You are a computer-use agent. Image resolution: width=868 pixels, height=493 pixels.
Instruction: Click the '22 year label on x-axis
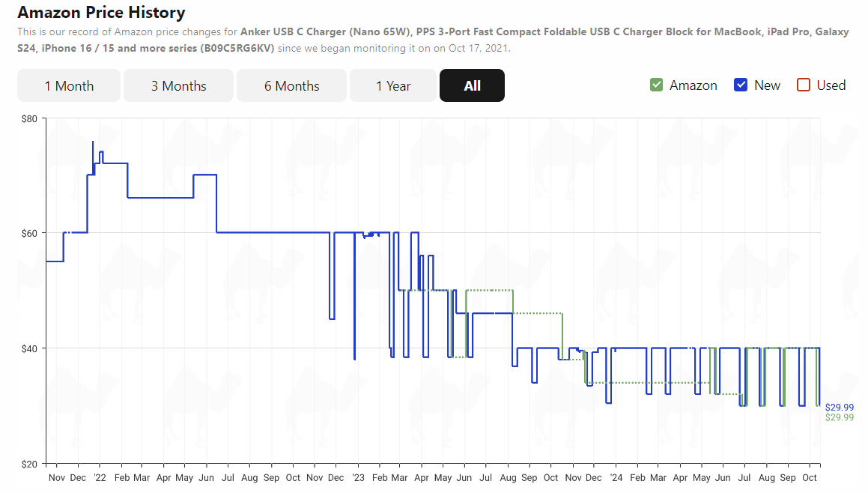pos(100,478)
